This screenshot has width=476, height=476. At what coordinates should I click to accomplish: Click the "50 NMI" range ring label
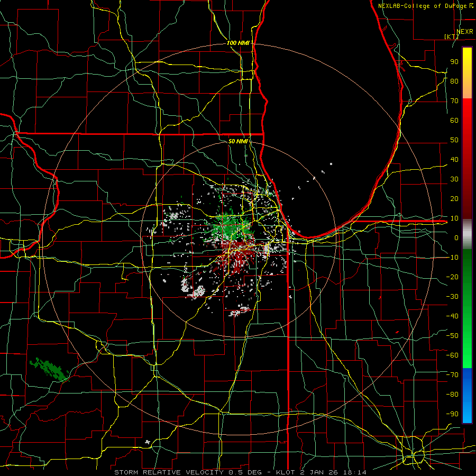coord(238,141)
